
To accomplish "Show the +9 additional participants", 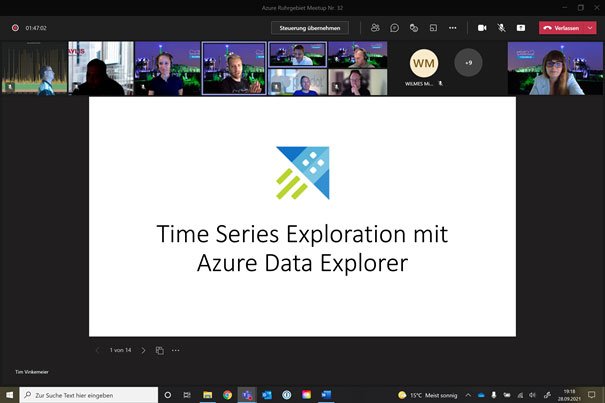I will click(468, 63).
